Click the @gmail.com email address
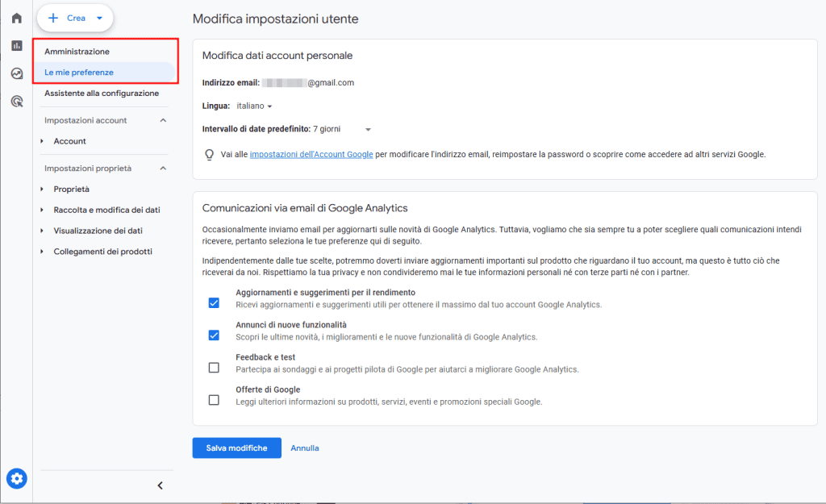 coord(308,83)
